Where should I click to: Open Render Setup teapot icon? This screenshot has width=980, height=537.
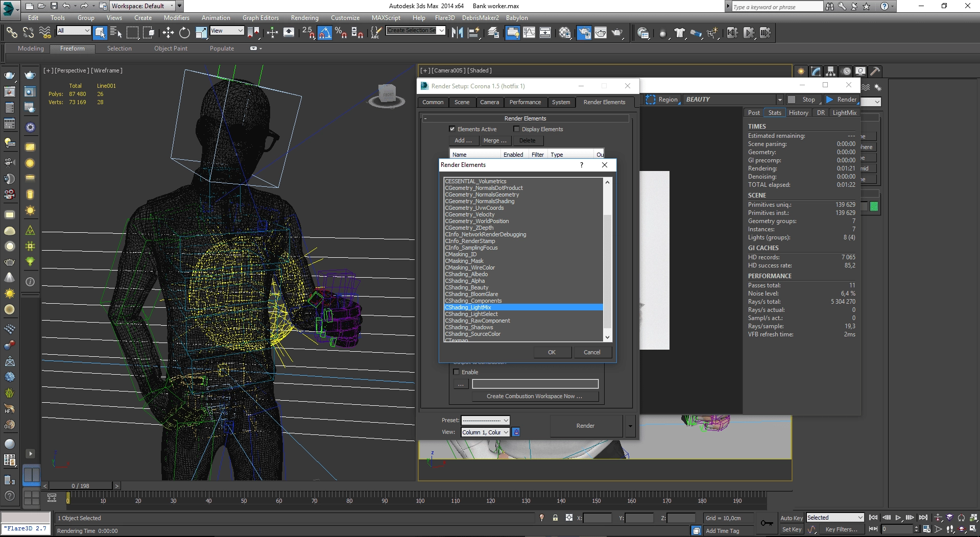(x=584, y=33)
